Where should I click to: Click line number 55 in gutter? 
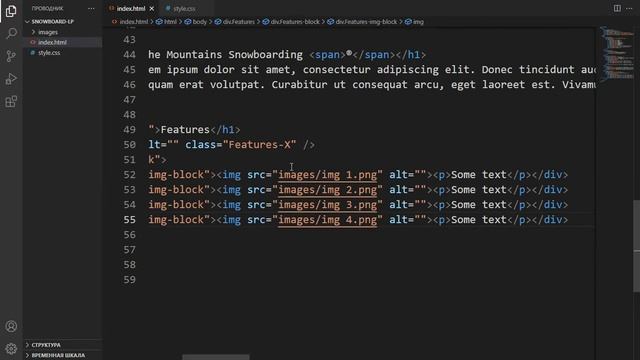click(129, 220)
